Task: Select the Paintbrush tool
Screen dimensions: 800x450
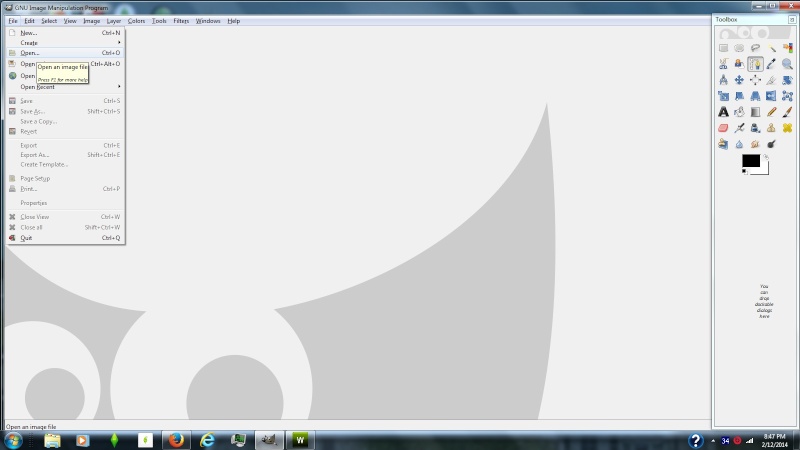Action: coord(787,112)
